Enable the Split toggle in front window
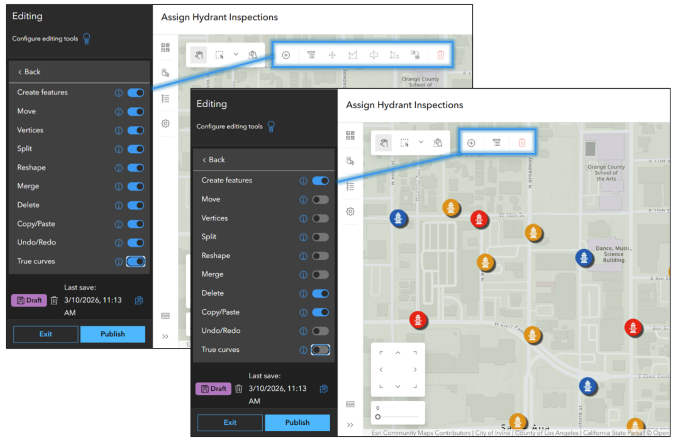The height and width of the screenshot is (440, 680). [320, 237]
